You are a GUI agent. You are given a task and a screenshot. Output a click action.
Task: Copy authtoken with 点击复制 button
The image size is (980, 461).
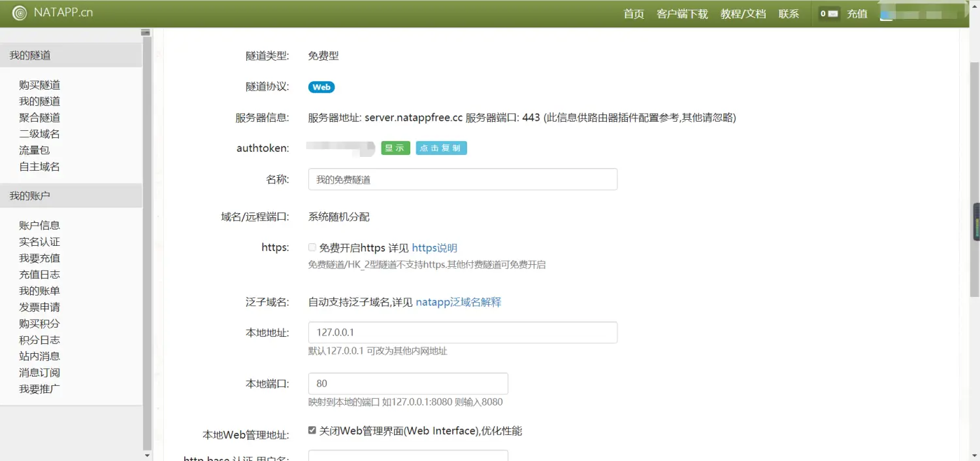tap(441, 148)
